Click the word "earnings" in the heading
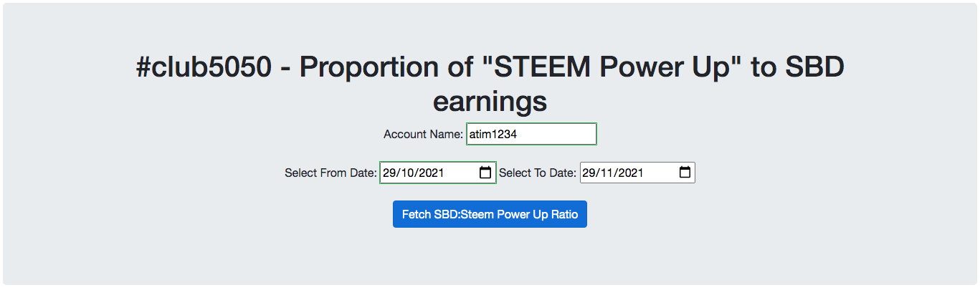 tap(490, 102)
